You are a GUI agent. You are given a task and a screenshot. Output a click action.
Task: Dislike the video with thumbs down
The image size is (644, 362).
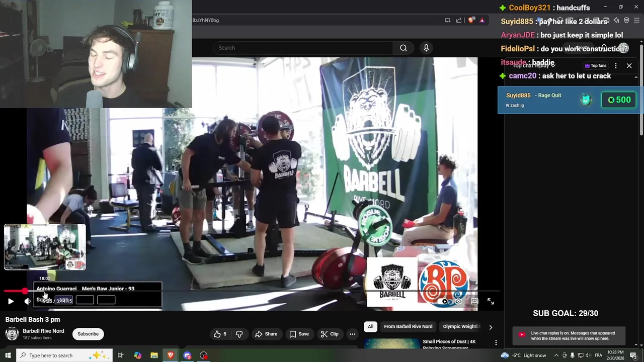click(239, 334)
